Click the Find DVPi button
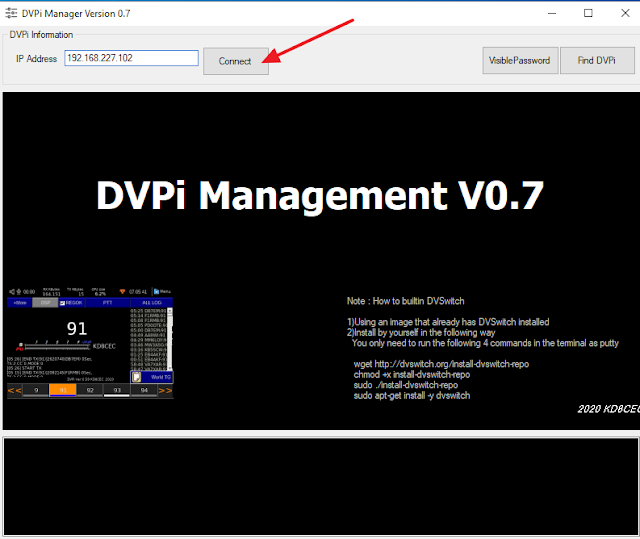This screenshot has height=539, width=640. (x=597, y=60)
